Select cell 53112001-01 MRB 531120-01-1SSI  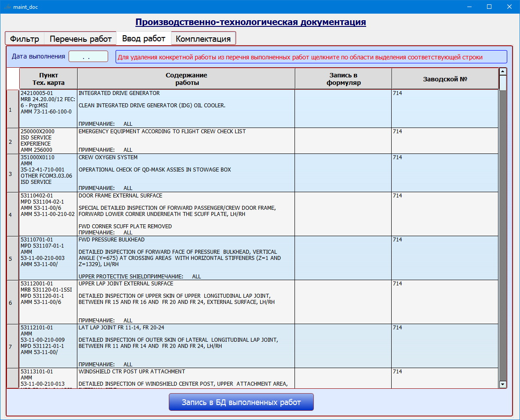tap(48, 302)
